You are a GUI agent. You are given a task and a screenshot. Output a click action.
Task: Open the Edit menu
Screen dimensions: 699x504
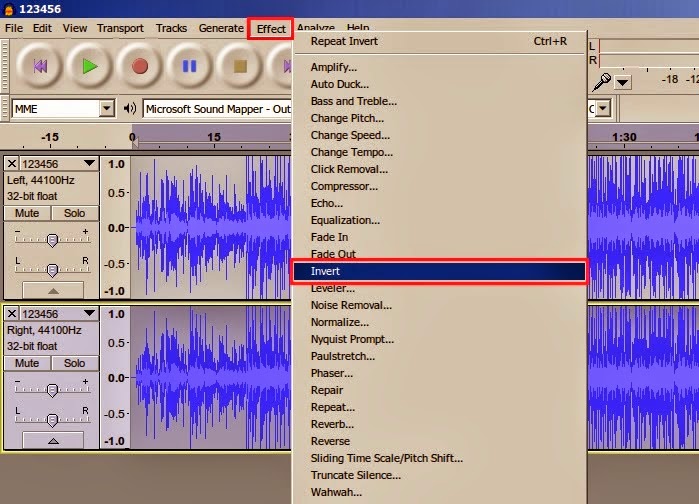(42, 28)
